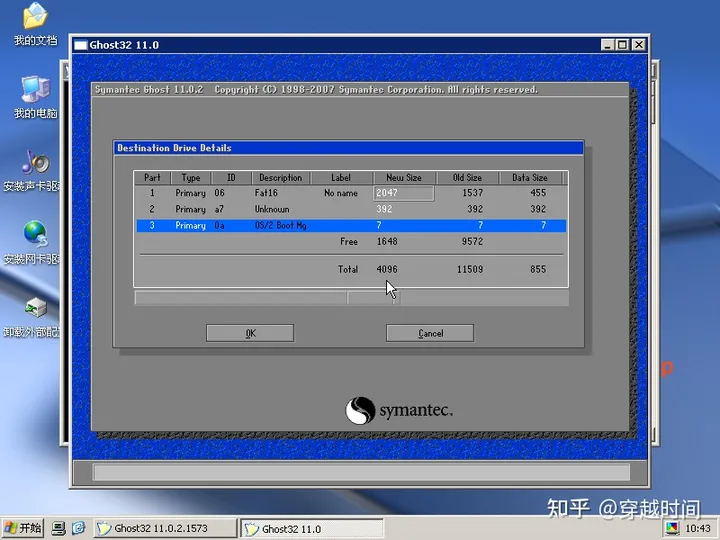Open the unload external config icon
This screenshot has height=540, width=720.
(32, 317)
